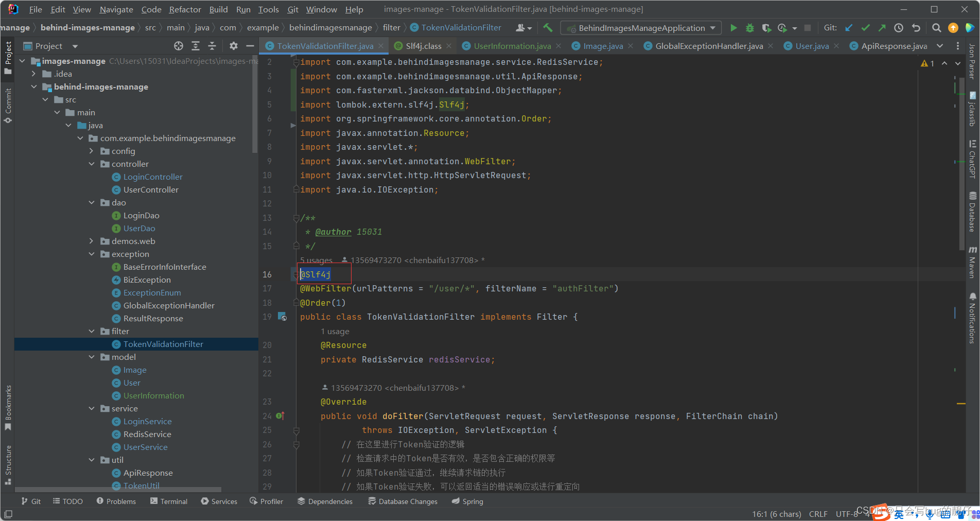Click the 5 usages inlay hint
The height and width of the screenshot is (521, 980).
[316, 260]
